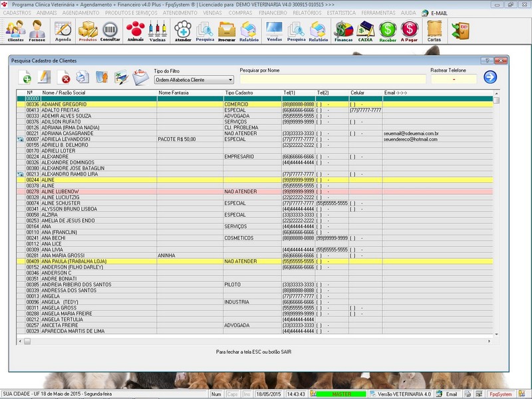The width and height of the screenshot is (532, 399).
Task: Open the CAIXA cash register icon
Action: coord(365,31)
